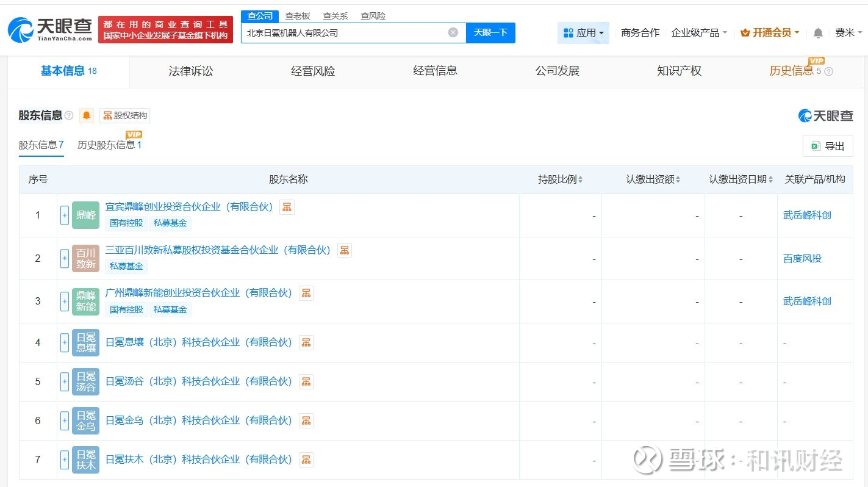
Task: Clear the search box with the X icon
Action: tap(453, 32)
